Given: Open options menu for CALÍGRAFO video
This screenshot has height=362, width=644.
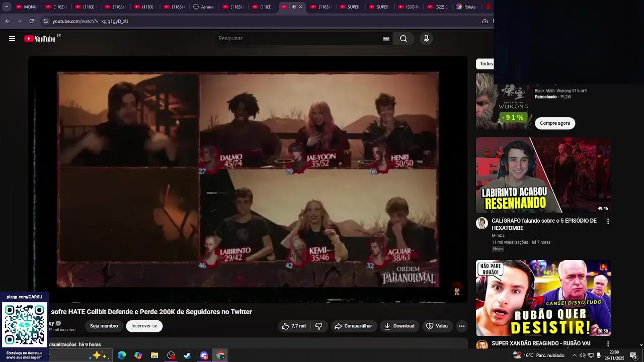Looking at the screenshot, I should click(x=608, y=221).
